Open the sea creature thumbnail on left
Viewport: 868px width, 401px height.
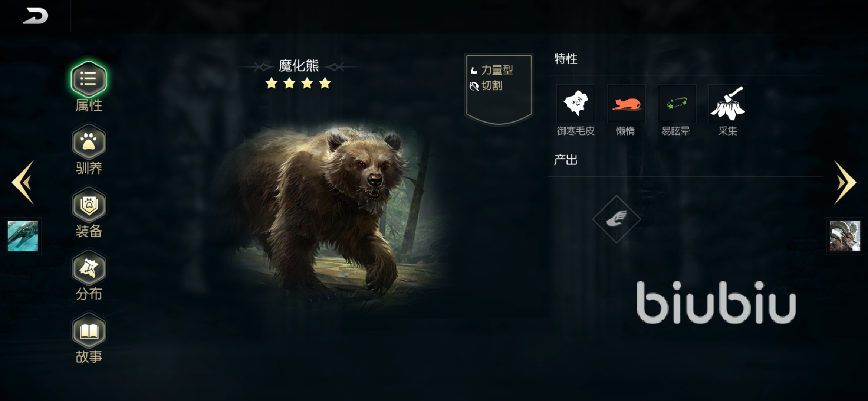[23, 236]
